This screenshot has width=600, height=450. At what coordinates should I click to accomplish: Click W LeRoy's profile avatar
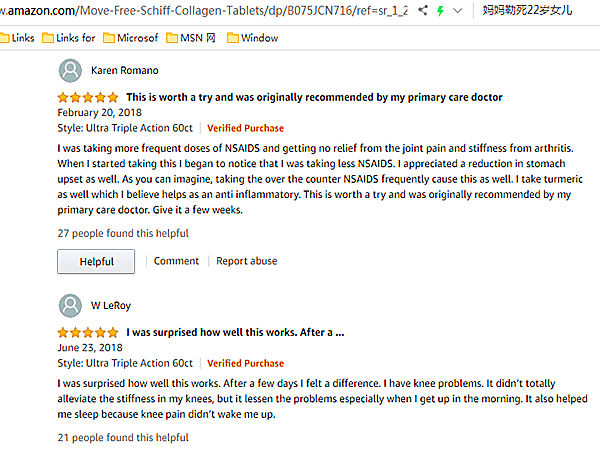[70, 305]
